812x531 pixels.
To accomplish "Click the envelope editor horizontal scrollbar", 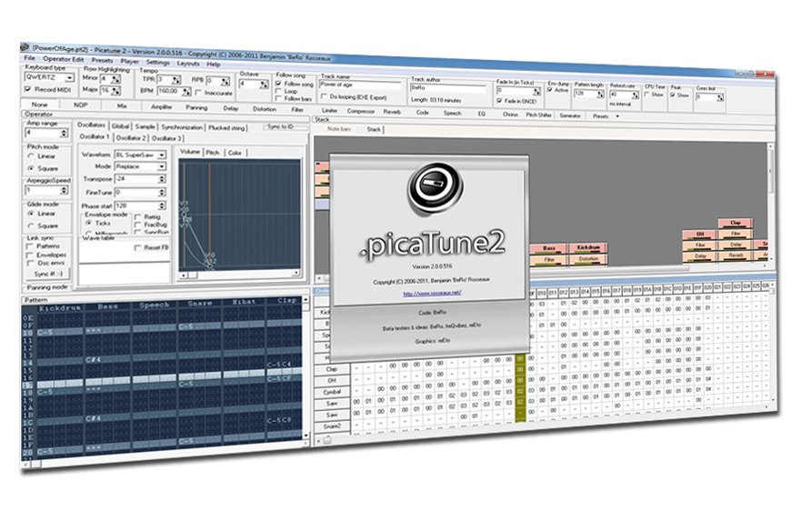I will point(239,274).
